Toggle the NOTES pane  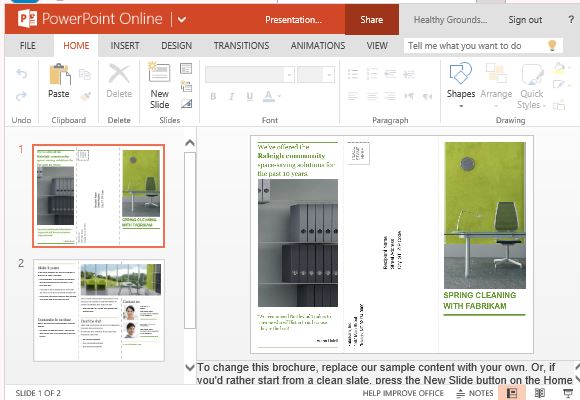coord(475,393)
